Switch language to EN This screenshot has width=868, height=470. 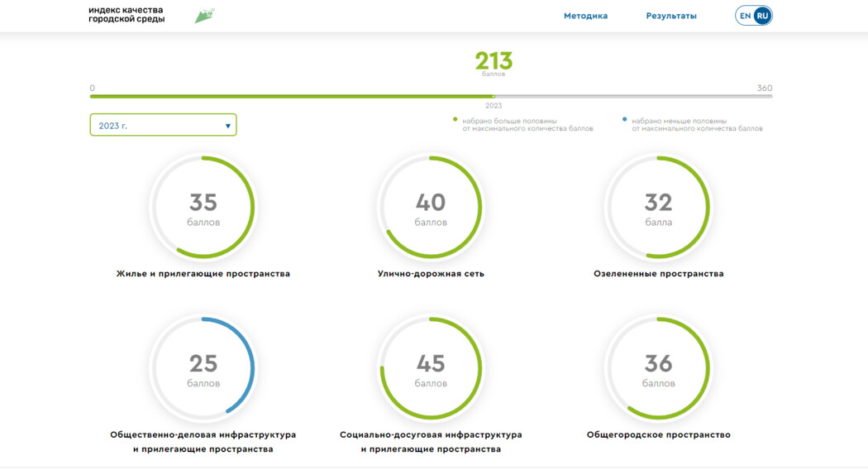[x=745, y=16]
